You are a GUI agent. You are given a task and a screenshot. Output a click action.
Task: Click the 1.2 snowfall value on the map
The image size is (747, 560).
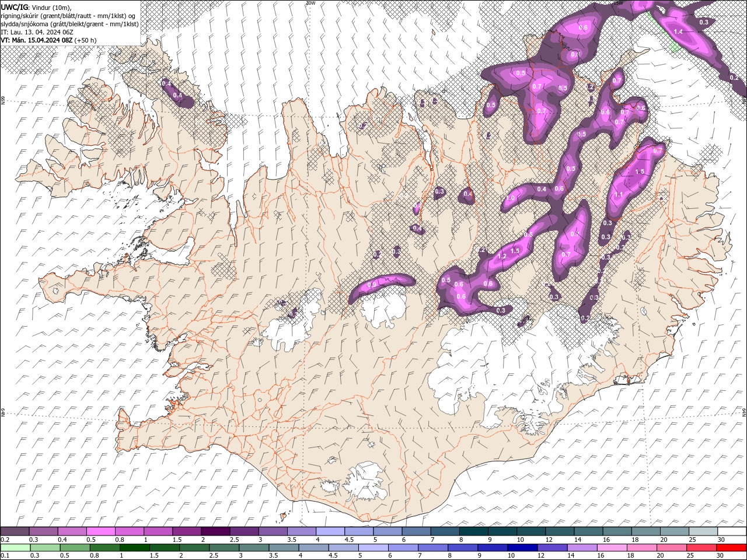coord(502,257)
